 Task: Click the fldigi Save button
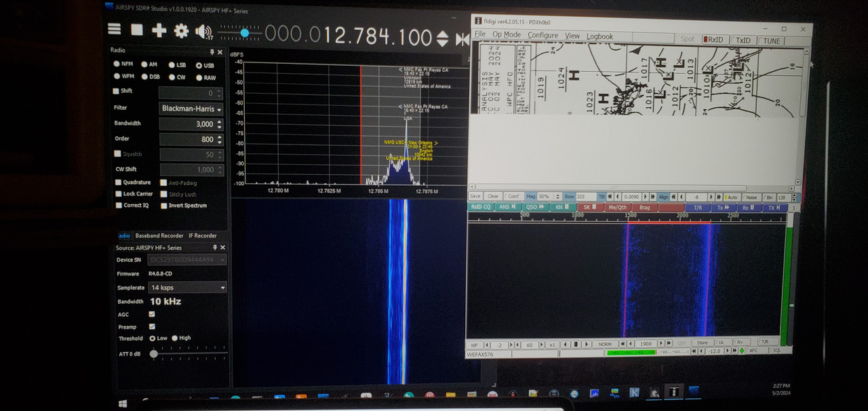click(475, 197)
